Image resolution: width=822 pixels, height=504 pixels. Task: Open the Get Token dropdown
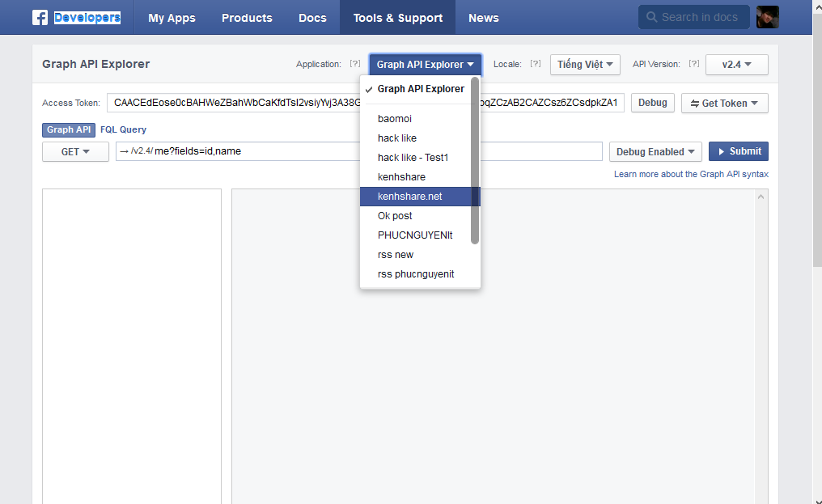(724, 104)
